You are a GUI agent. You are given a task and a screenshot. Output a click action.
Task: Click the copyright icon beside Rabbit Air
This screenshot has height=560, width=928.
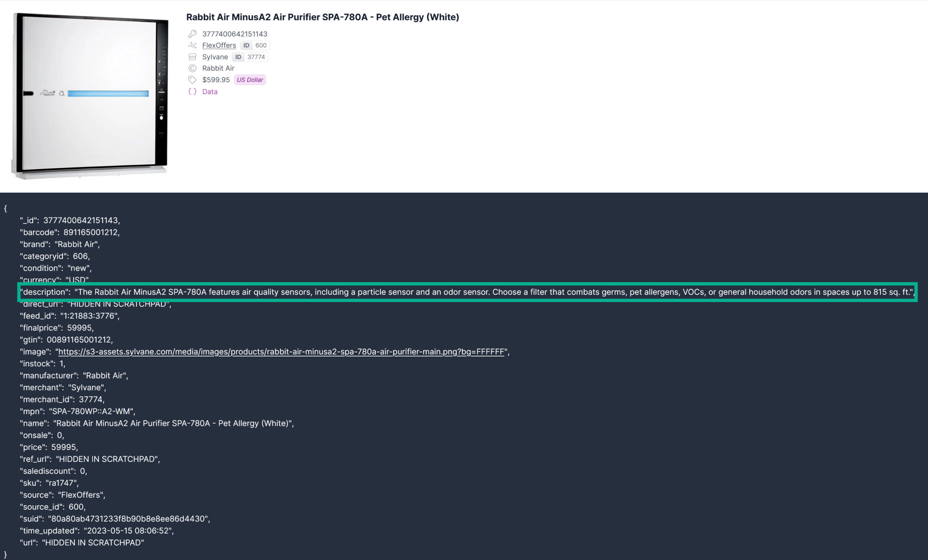[192, 68]
